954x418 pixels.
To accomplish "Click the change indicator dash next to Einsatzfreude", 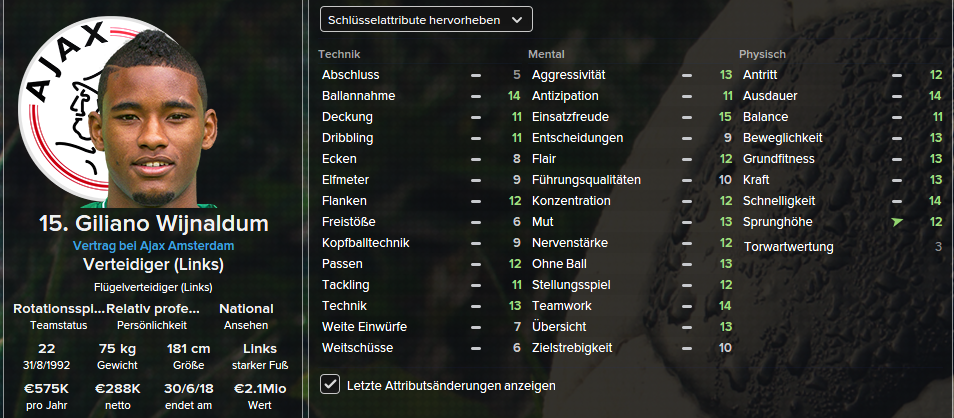I will (687, 117).
